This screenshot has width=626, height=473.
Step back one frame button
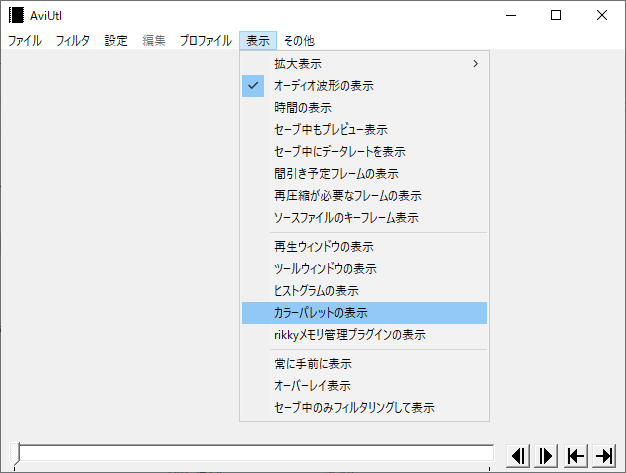point(518,455)
